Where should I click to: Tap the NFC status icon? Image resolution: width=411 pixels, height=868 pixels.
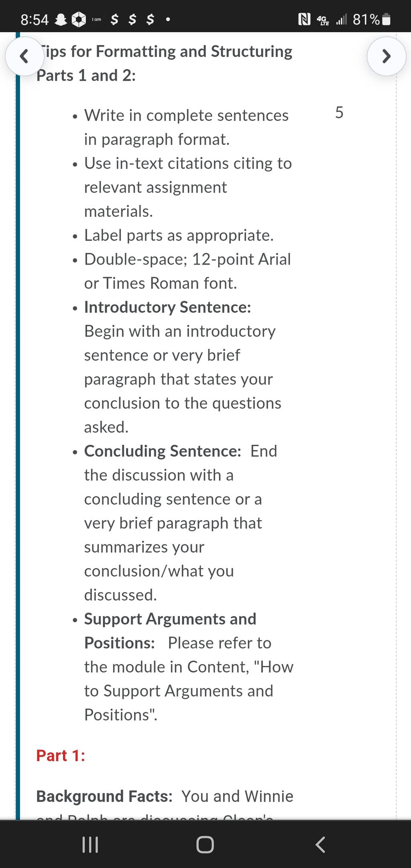(304, 19)
